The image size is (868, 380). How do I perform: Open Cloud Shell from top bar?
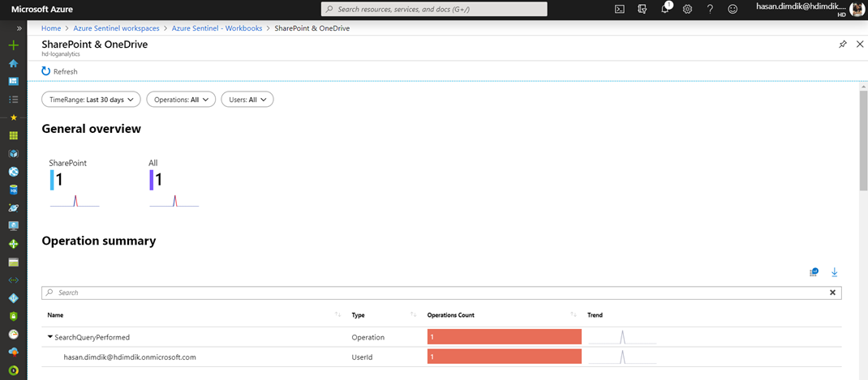[x=621, y=9]
